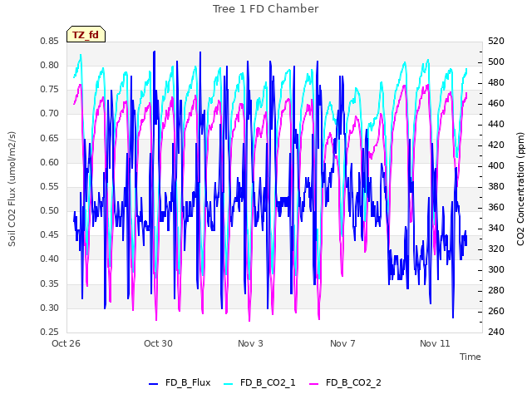The width and height of the screenshot is (532, 399).
Task: Click the 0.25 left axis value
Action: tap(50, 332)
